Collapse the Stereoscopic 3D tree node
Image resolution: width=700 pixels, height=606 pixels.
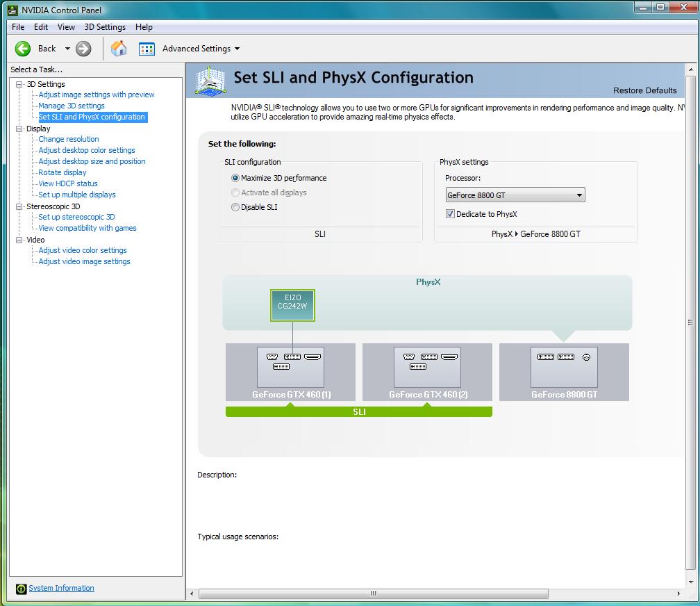coord(19,206)
